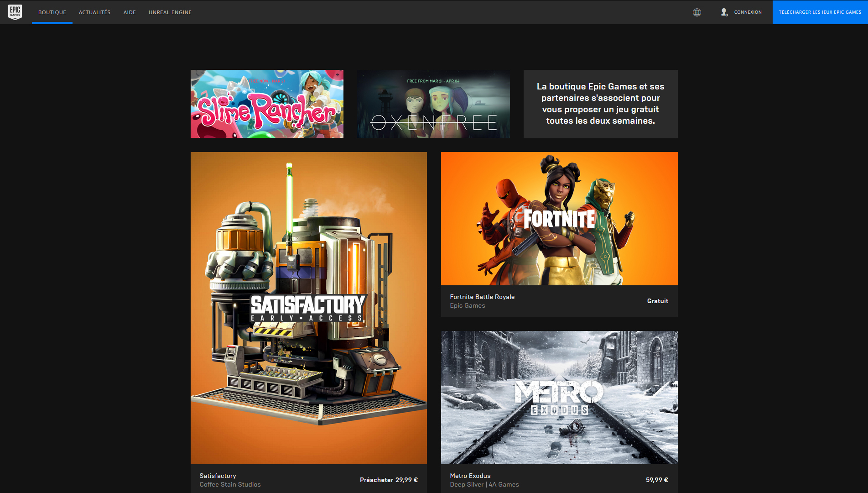
Task: Click the free game every two weeks notice
Action: click(600, 104)
